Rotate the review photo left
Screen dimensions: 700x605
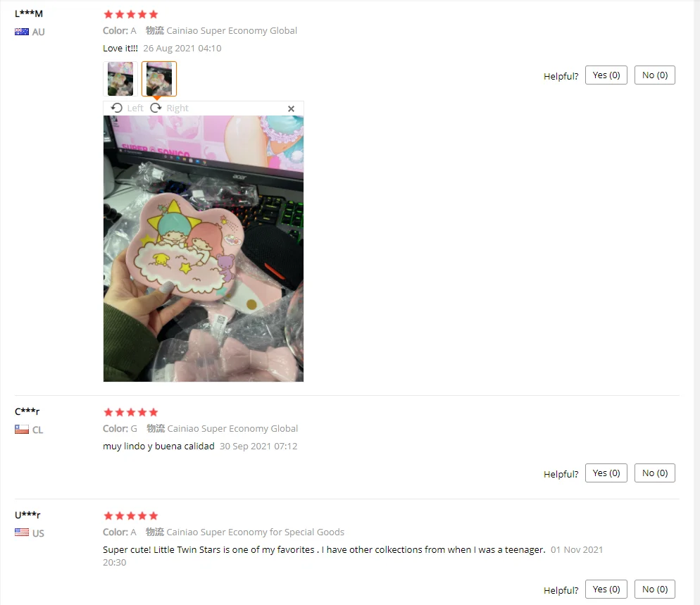127,108
